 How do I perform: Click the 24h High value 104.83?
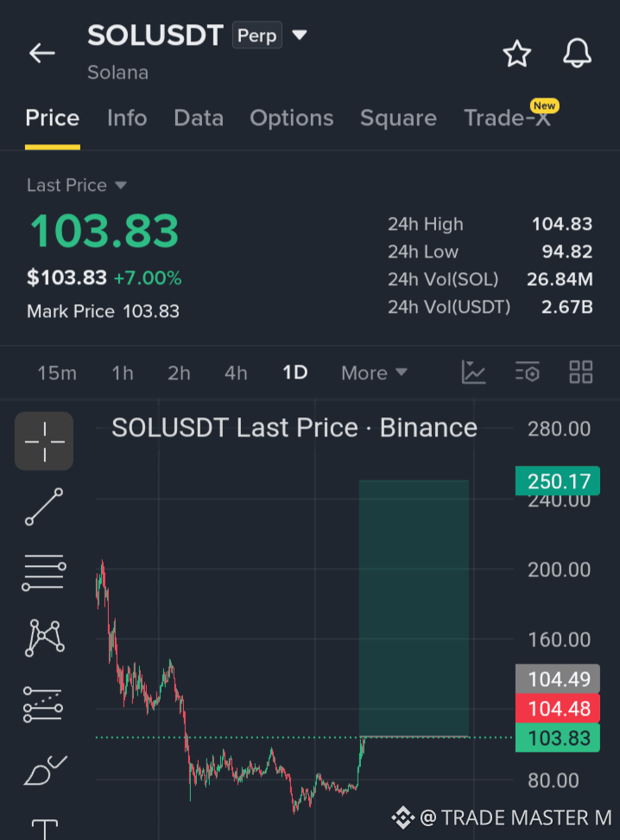click(x=562, y=224)
